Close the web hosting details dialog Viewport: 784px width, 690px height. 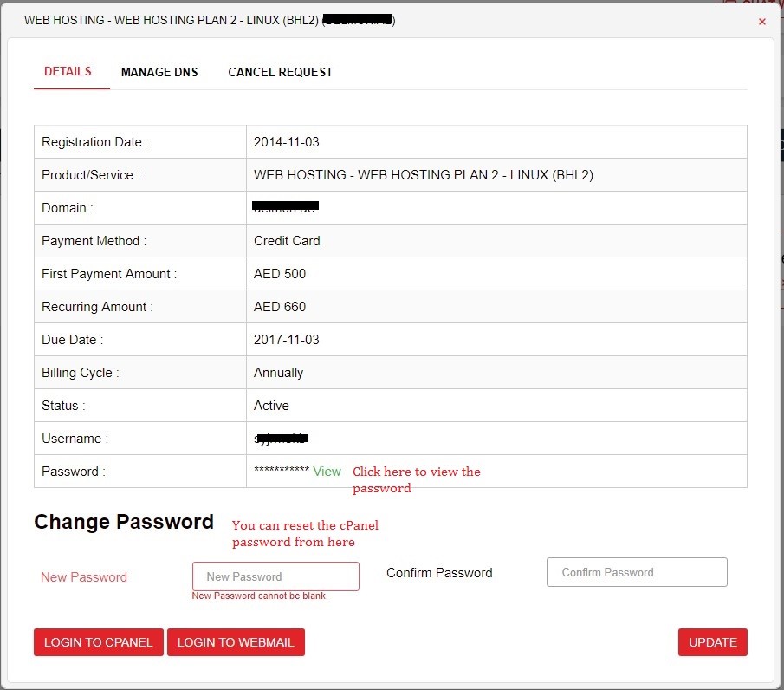(x=762, y=22)
